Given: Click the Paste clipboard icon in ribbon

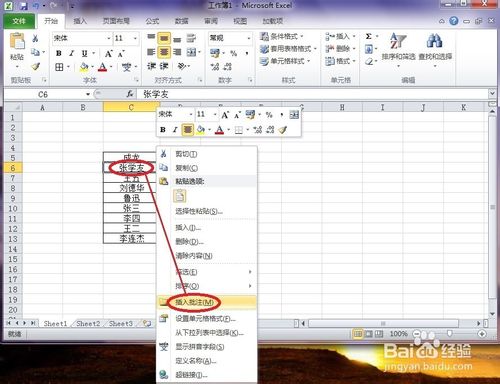Looking at the screenshot, I should (17, 42).
